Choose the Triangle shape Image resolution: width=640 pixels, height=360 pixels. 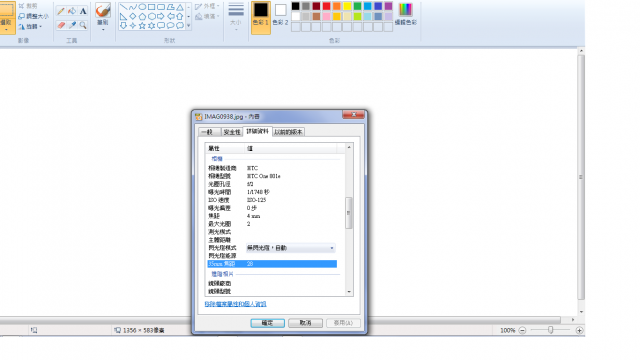coord(180,7)
